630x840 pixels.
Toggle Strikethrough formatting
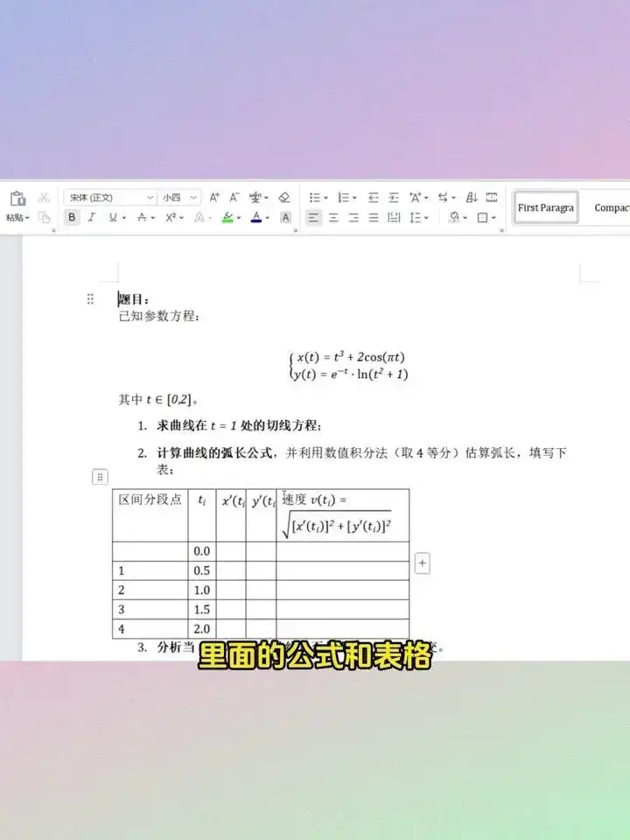[x=142, y=218]
